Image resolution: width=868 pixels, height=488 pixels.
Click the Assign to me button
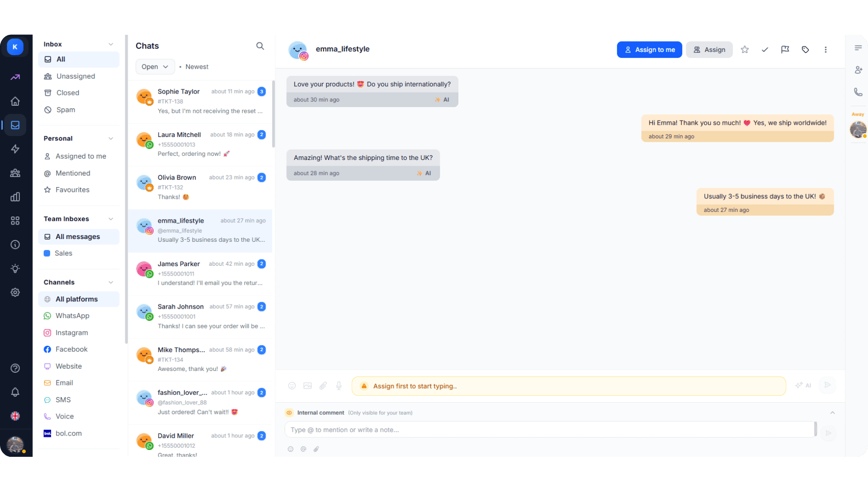click(x=649, y=50)
